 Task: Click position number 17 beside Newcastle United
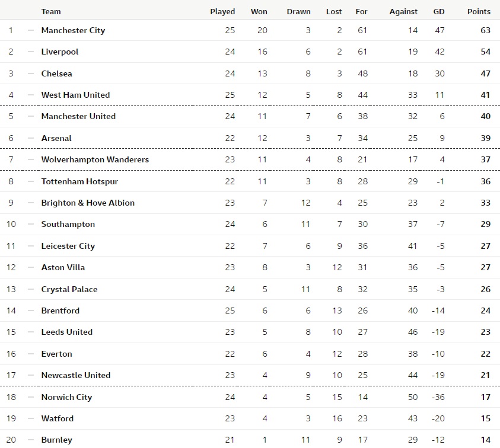11,375
